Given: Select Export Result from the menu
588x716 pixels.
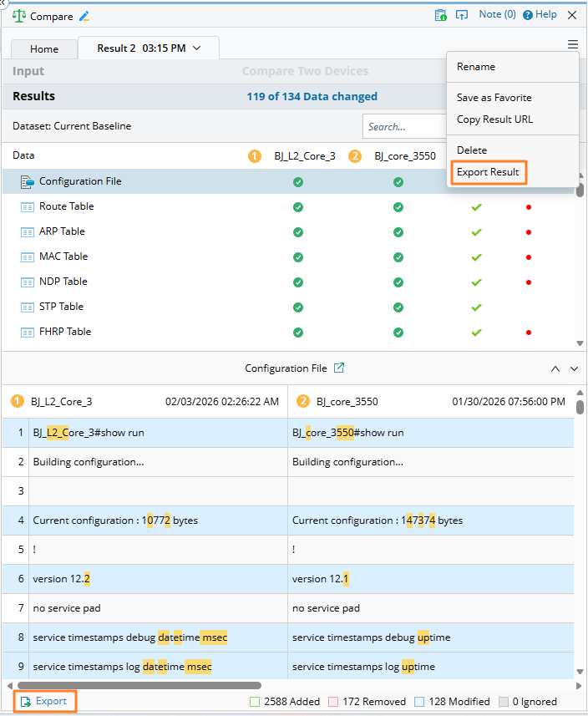Looking at the screenshot, I should [x=488, y=172].
